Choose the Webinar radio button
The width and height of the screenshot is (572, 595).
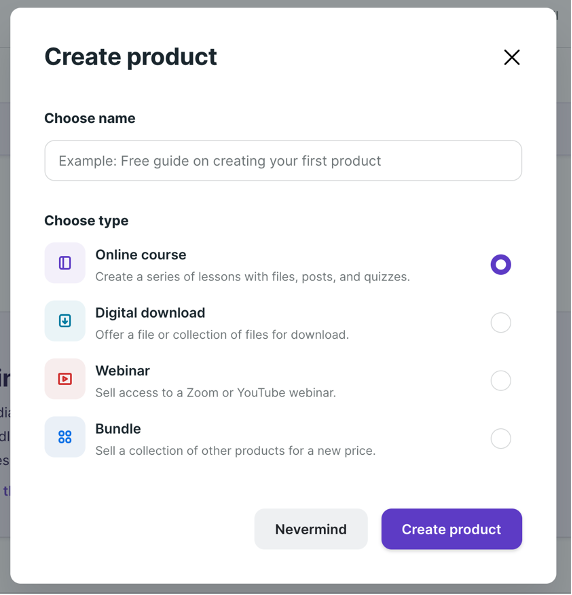tap(501, 381)
